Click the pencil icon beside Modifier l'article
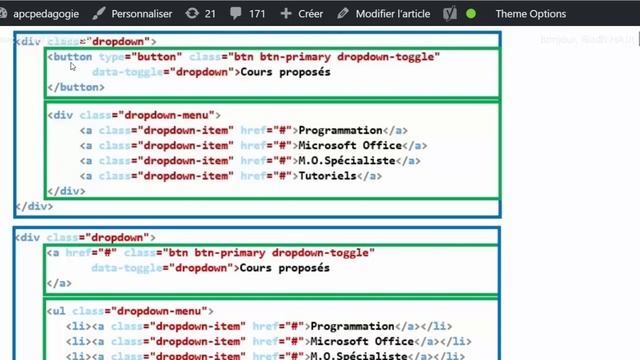The height and width of the screenshot is (360, 640). 343,13
